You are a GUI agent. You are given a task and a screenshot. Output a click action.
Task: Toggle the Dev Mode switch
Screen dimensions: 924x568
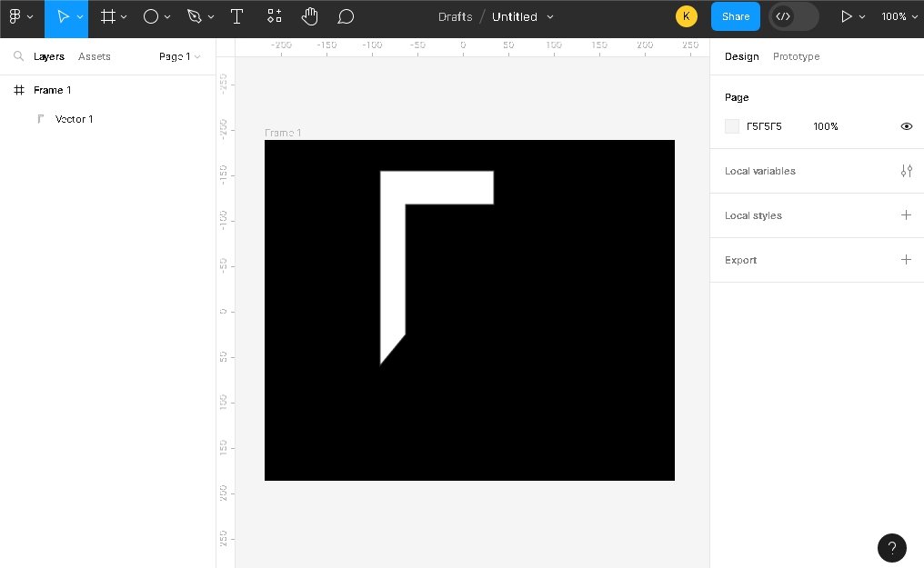793,16
